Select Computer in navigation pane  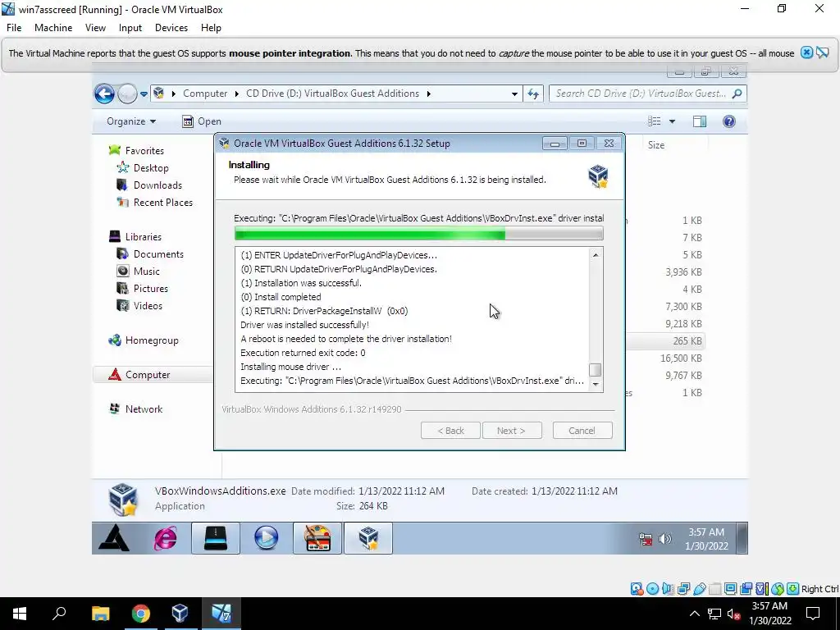(x=147, y=374)
